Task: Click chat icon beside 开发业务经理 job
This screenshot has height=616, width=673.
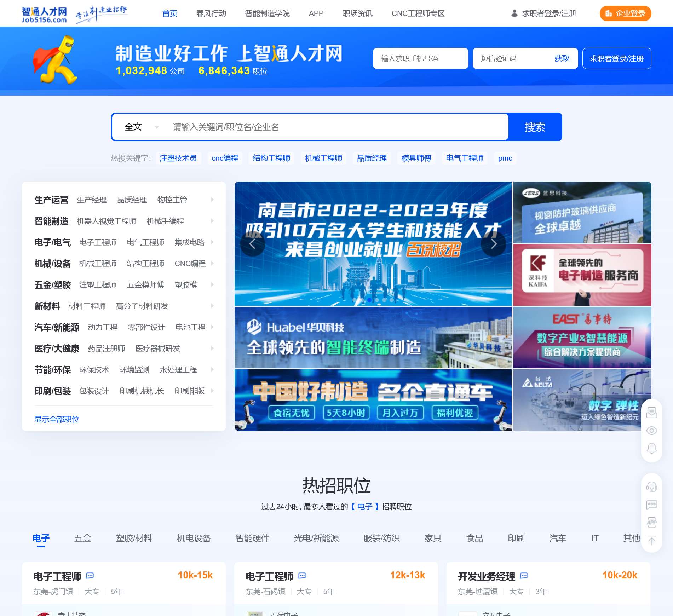Action: tap(524, 576)
